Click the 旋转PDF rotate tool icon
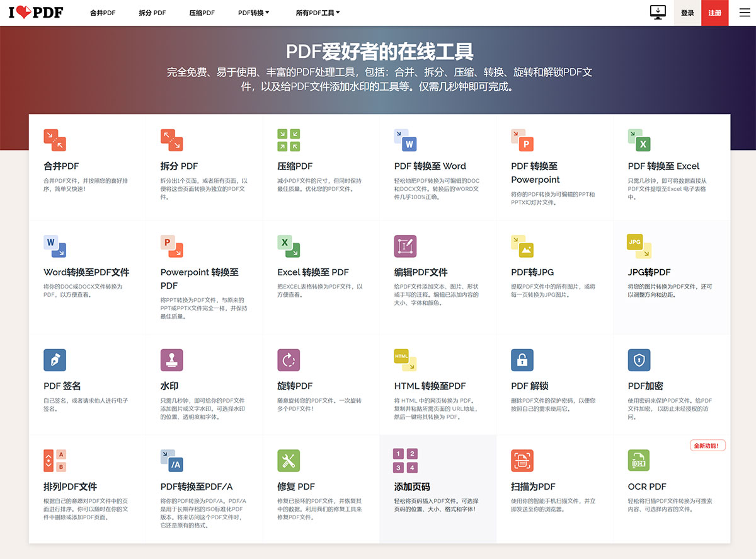 click(289, 360)
